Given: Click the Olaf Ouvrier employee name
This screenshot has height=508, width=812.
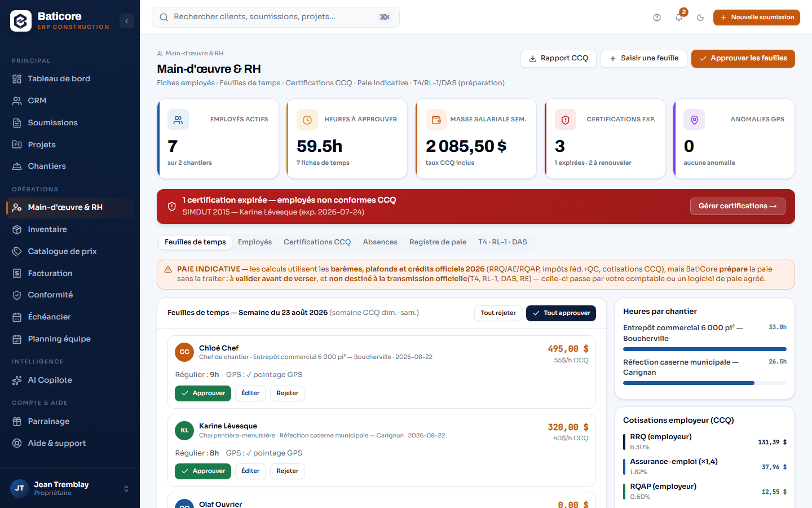Looking at the screenshot, I should 220,504.
